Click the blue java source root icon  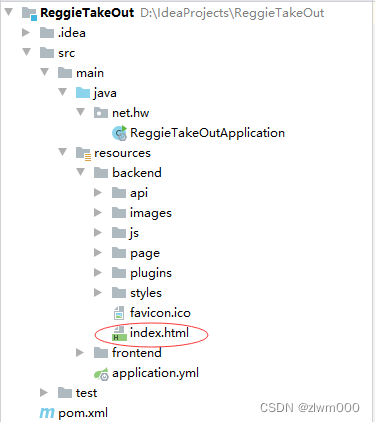coord(83,93)
